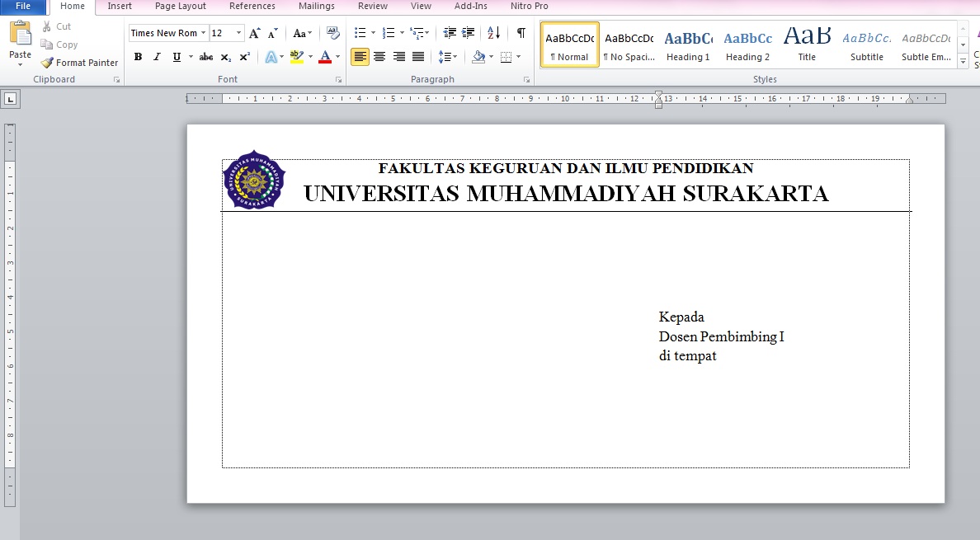Open the Nitro Pro tab
The height and width of the screenshot is (540, 980).
[529, 6]
